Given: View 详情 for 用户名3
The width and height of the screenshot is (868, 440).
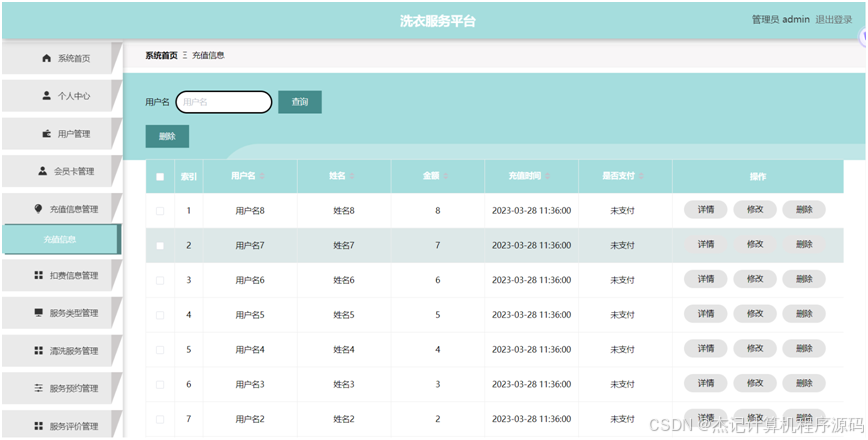Looking at the screenshot, I should [705, 383].
